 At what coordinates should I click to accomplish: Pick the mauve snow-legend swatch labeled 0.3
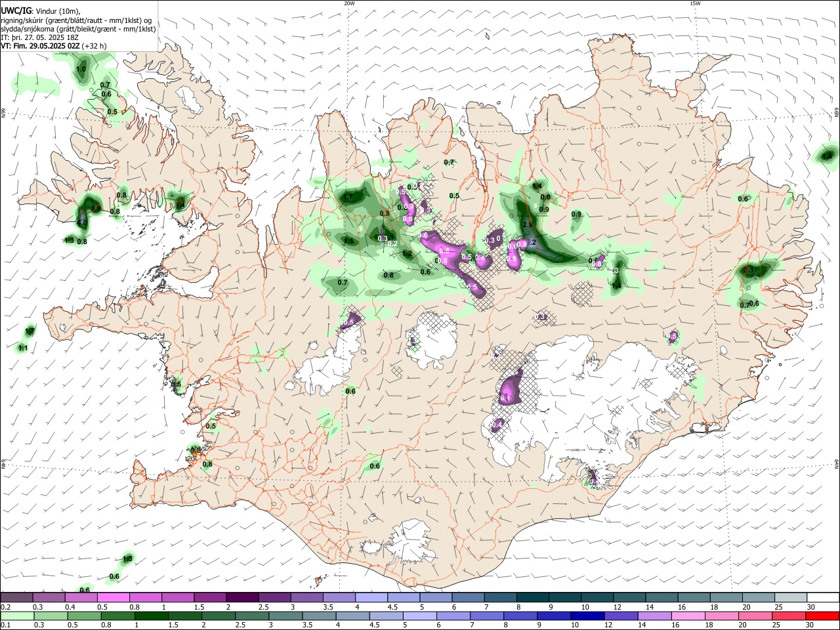pyautogui.click(x=49, y=597)
